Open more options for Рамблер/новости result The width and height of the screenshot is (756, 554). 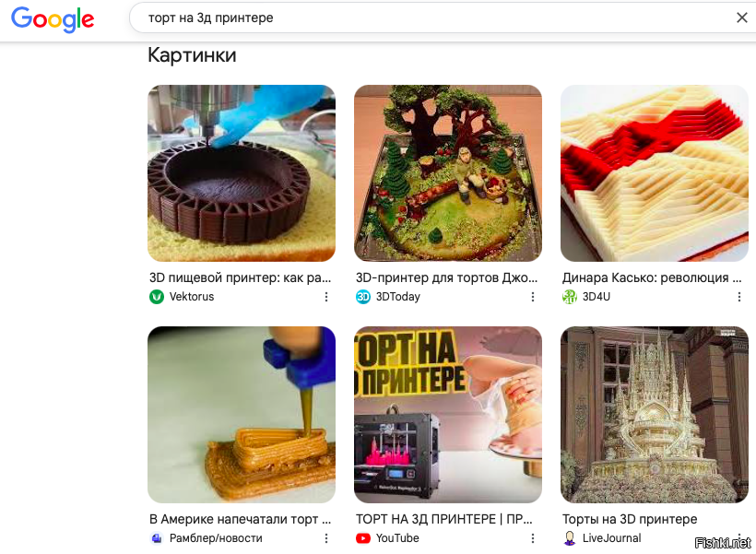tap(326, 538)
